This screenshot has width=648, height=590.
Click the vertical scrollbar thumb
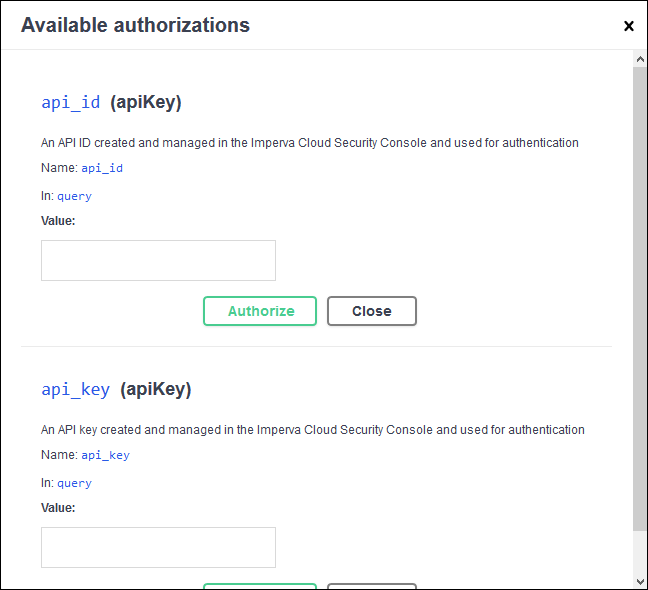click(640, 298)
